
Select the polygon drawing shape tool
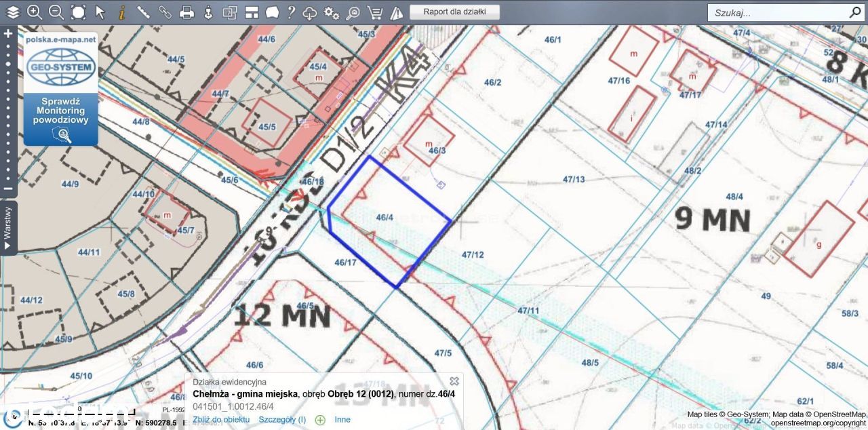pyautogui.click(x=272, y=12)
